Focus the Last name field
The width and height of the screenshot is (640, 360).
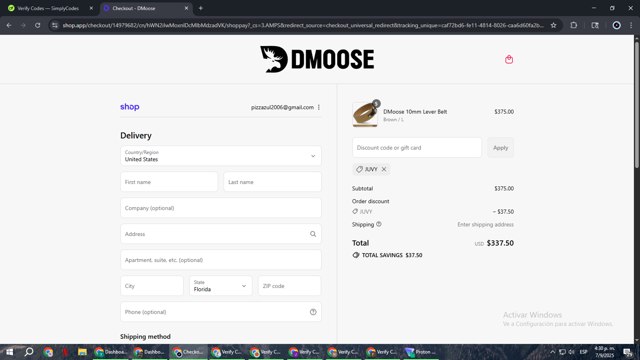(x=272, y=182)
